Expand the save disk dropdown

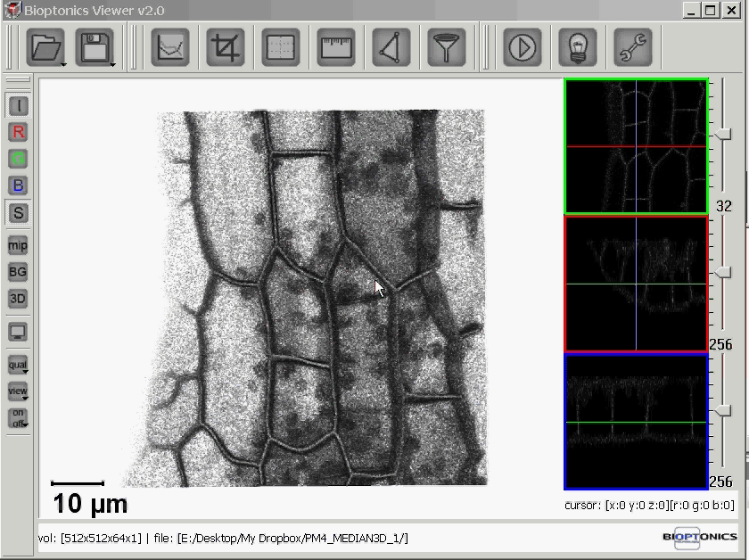[112, 64]
